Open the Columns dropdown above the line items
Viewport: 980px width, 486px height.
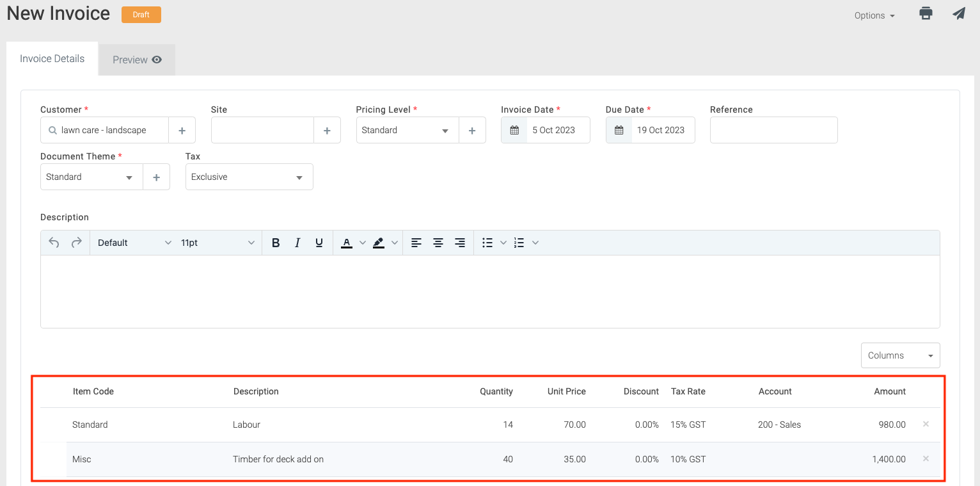click(x=900, y=355)
